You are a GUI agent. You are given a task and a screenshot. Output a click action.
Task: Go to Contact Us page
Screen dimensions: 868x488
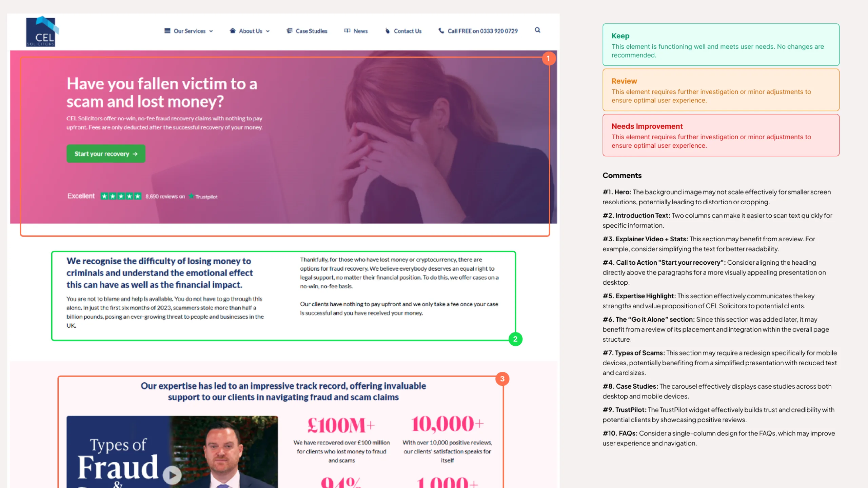tap(403, 31)
